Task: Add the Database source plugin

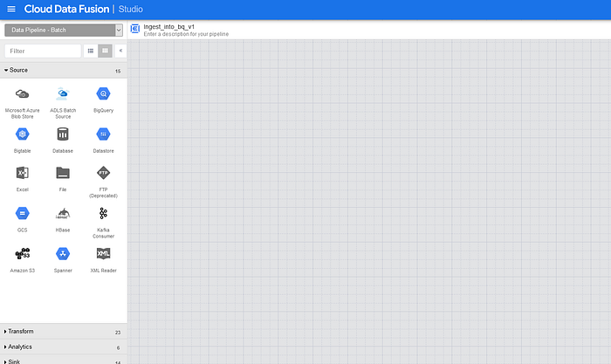Action: click(63, 140)
